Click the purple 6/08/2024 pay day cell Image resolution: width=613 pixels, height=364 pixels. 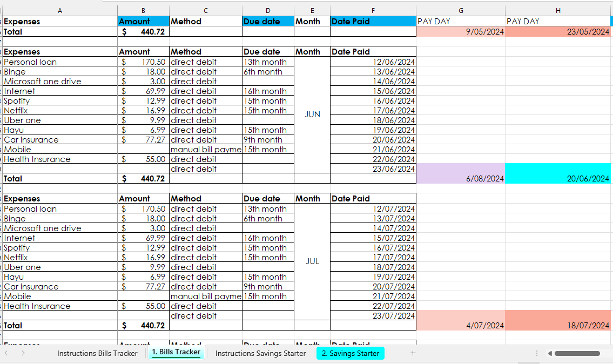(x=461, y=173)
